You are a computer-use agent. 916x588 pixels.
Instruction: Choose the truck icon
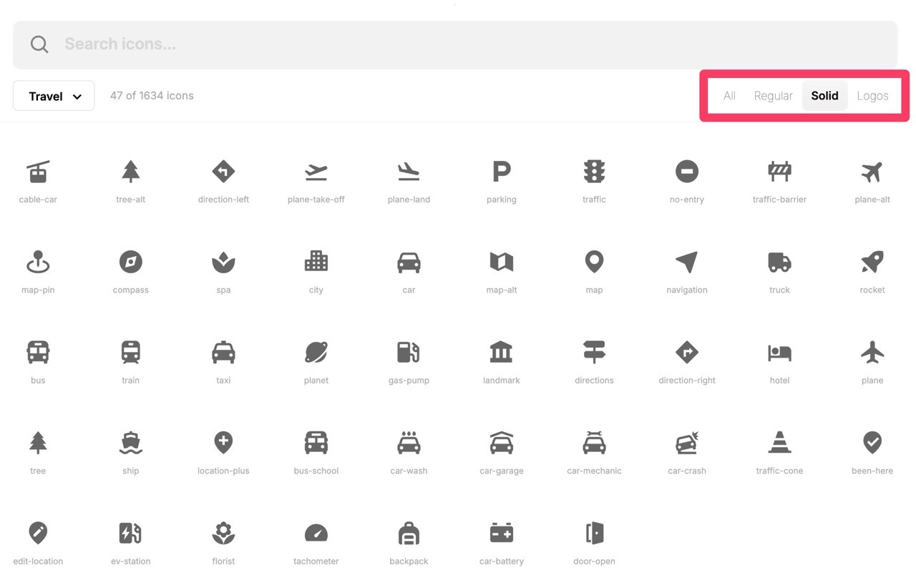click(x=779, y=262)
